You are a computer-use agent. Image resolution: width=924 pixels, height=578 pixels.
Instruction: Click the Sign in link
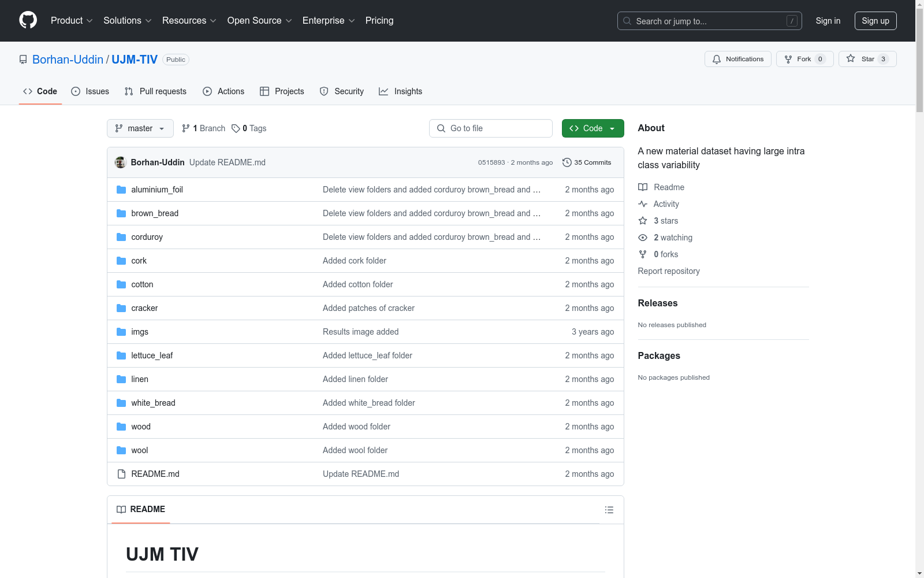click(828, 21)
